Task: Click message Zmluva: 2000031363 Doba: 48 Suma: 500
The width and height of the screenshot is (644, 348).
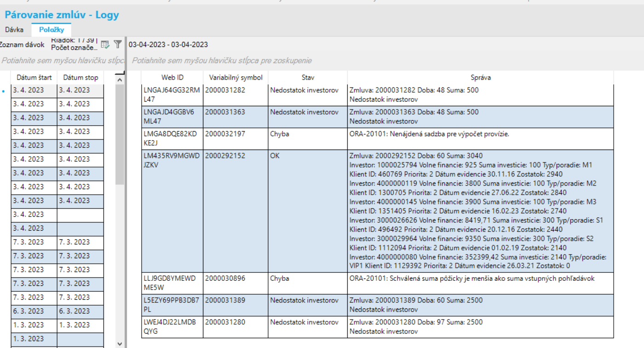Action: [x=414, y=112]
